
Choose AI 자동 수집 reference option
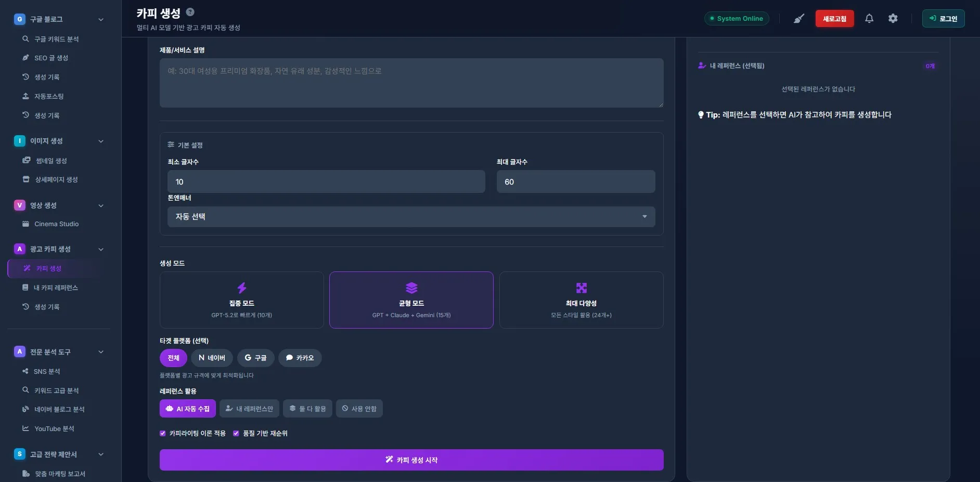(188, 409)
